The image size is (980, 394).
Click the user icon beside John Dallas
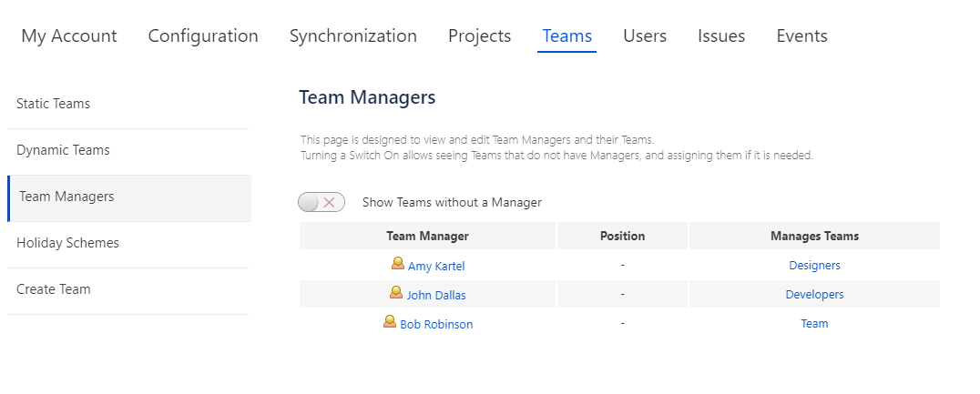(396, 293)
